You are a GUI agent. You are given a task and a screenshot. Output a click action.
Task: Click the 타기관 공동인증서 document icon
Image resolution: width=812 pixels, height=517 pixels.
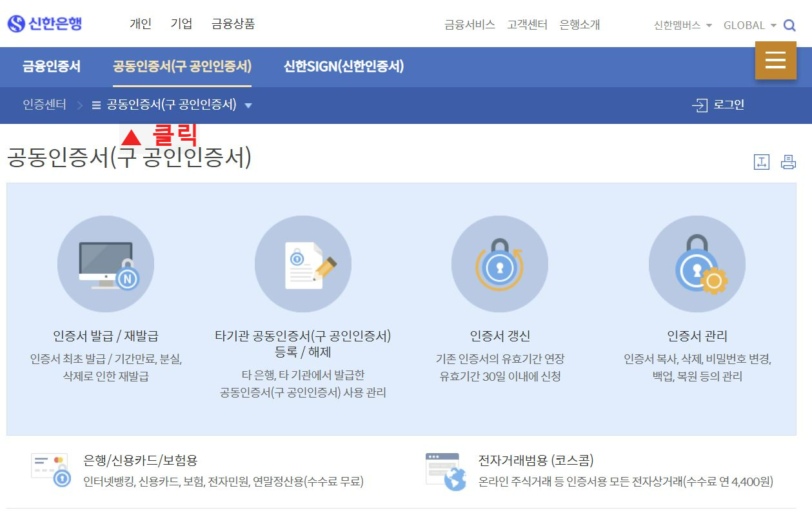pos(303,263)
